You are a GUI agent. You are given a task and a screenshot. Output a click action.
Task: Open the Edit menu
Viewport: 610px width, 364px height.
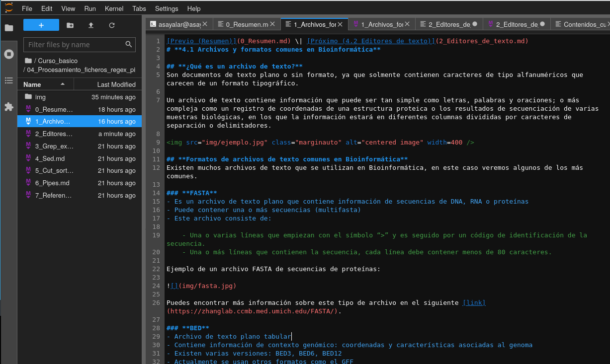pos(47,8)
